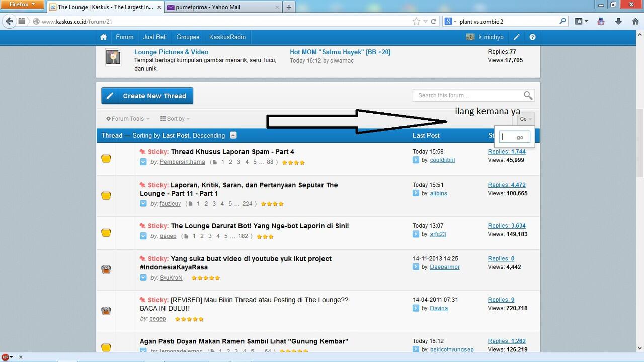The width and height of the screenshot is (644, 362).
Task: Expand preview arrow for The Lounge Darurat Bot thread
Action: coord(143,236)
